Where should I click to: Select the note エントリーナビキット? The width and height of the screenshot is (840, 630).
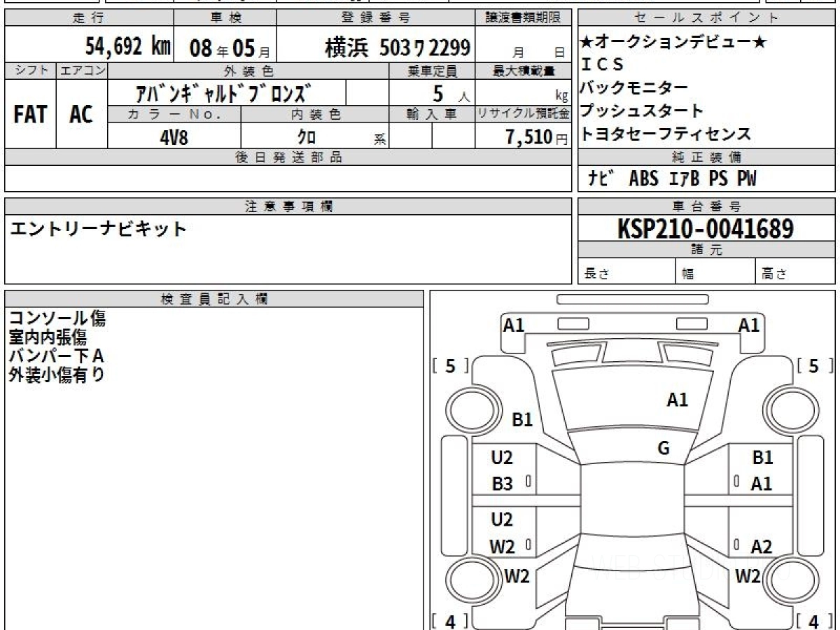(98, 228)
